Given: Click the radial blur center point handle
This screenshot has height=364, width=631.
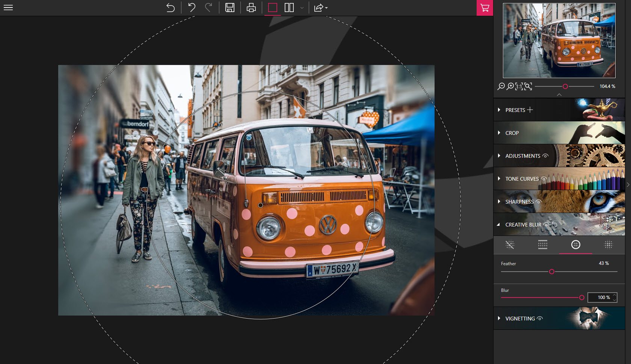Looking at the screenshot, I should 260,205.
